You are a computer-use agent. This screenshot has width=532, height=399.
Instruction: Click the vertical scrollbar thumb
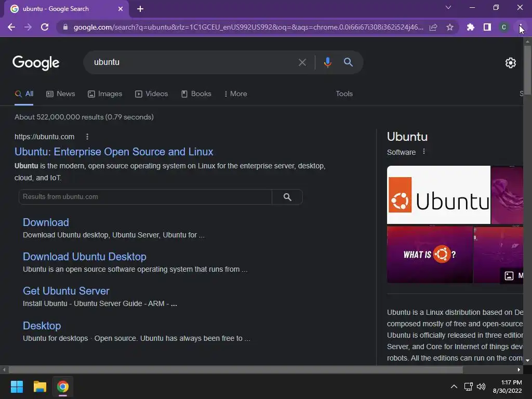coord(527,70)
